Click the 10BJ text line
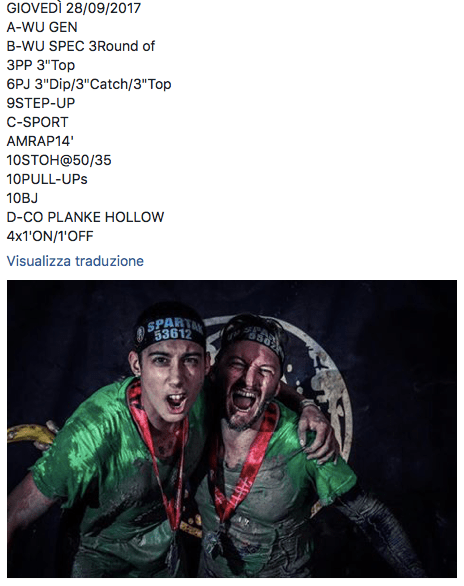 tap(22, 198)
